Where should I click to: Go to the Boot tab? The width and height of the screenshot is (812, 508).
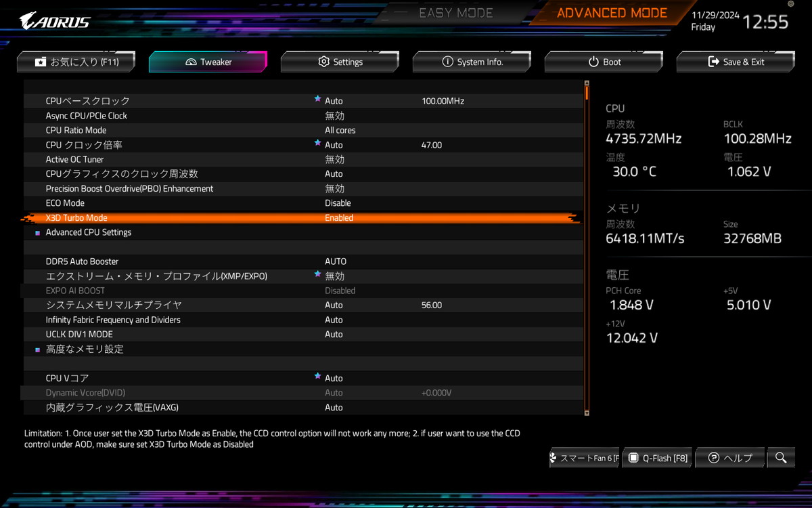604,62
